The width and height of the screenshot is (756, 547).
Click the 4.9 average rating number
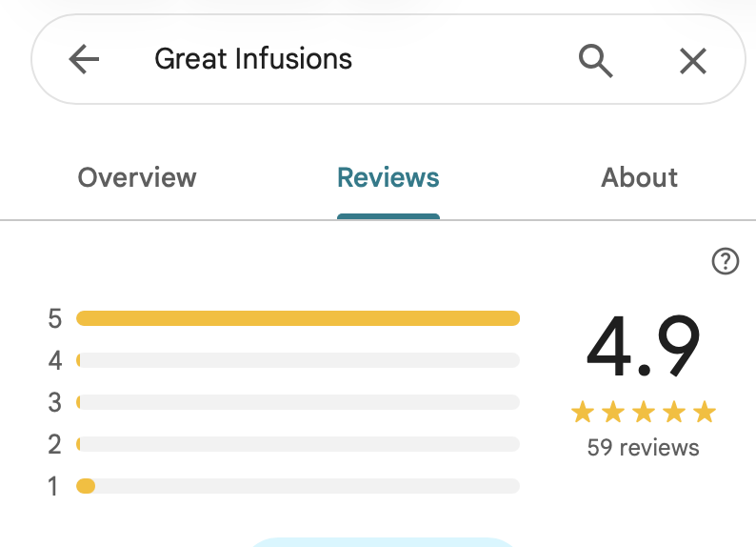pyautogui.click(x=643, y=348)
